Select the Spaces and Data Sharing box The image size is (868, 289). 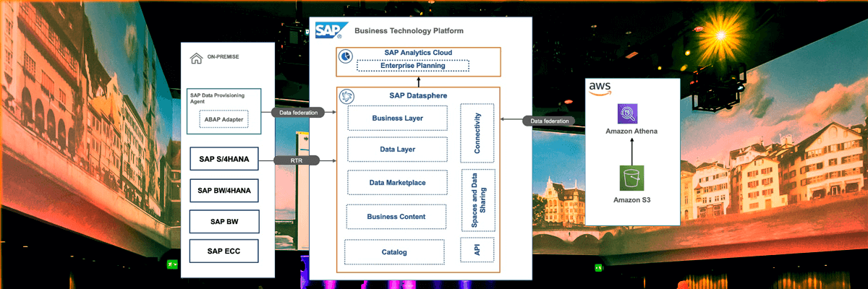(x=477, y=201)
